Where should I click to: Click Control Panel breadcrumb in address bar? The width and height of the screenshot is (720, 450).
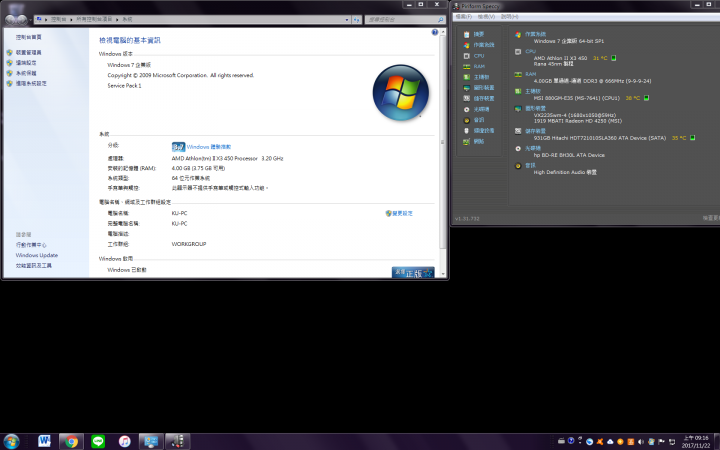[58, 20]
